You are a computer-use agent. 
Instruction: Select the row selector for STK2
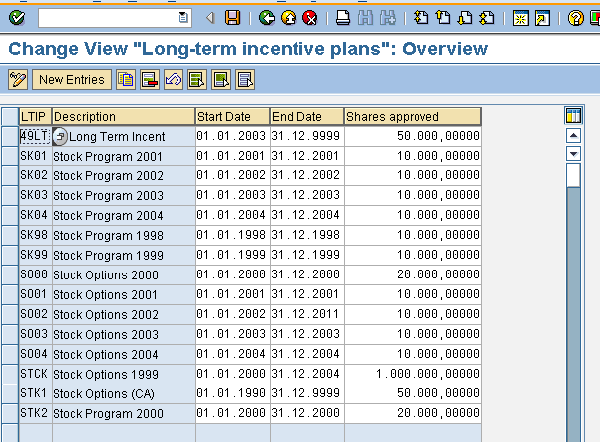10,413
